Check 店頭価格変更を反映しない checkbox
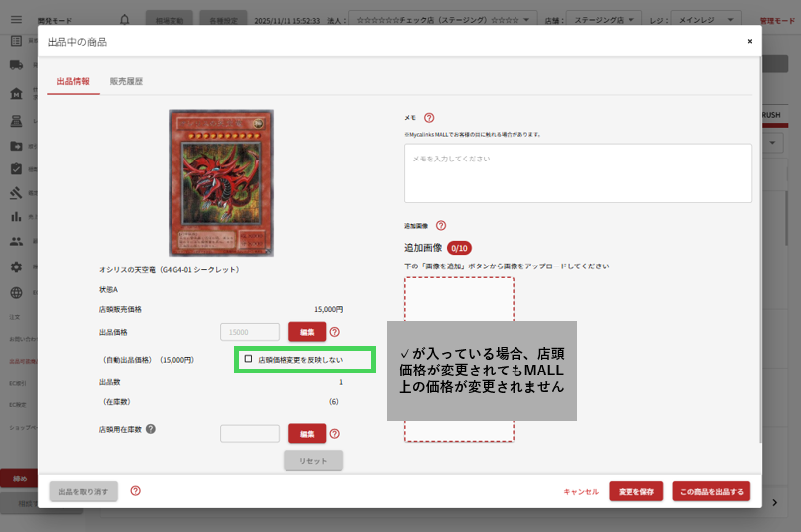This screenshot has height=532, width=801. pyautogui.click(x=249, y=359)
